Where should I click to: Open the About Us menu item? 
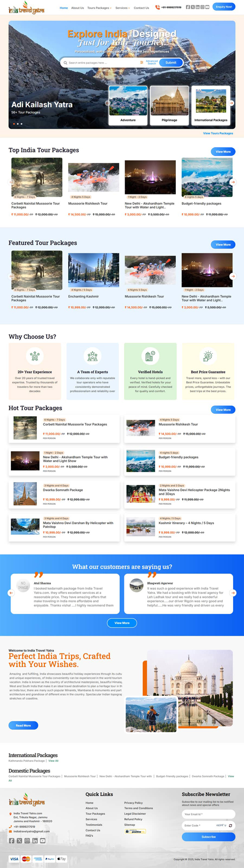coord(77,8)
